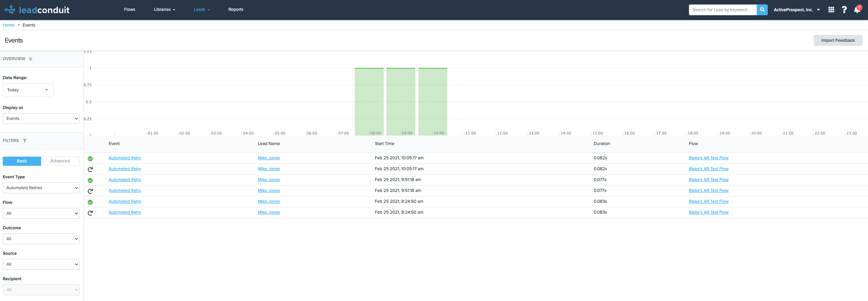Image resolution: width=868 pixels, height=301 pixels.
Task: Open the Date Range dropdown
Action: pyautogui.click(x=28, y=90)
